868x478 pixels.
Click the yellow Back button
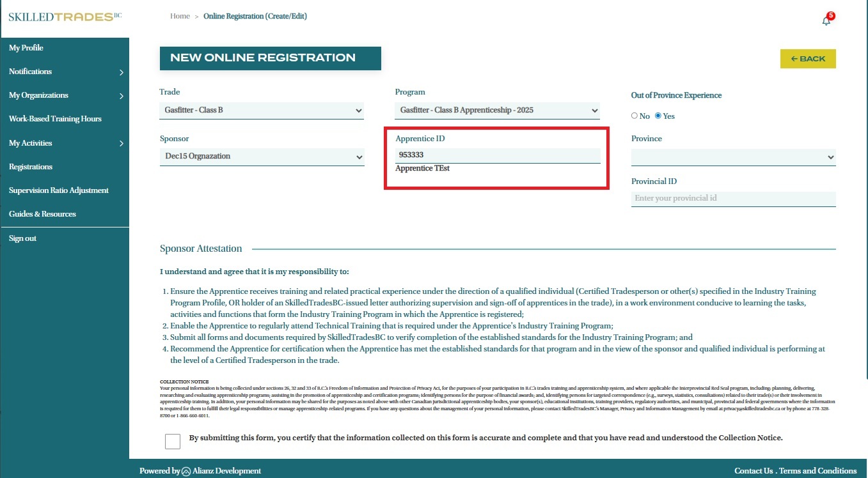(808, 59)
